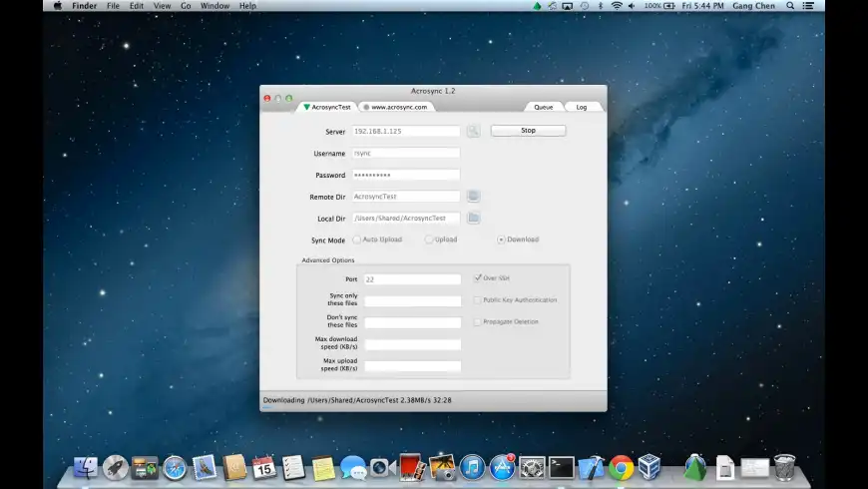Launch Google Chrome from the Dock
Screen dimensions: 868x489
coord(622,467)
